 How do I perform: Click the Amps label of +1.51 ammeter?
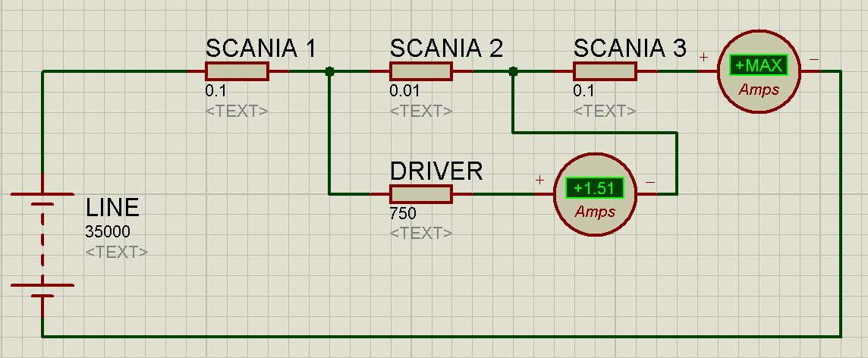pos(595,212)
